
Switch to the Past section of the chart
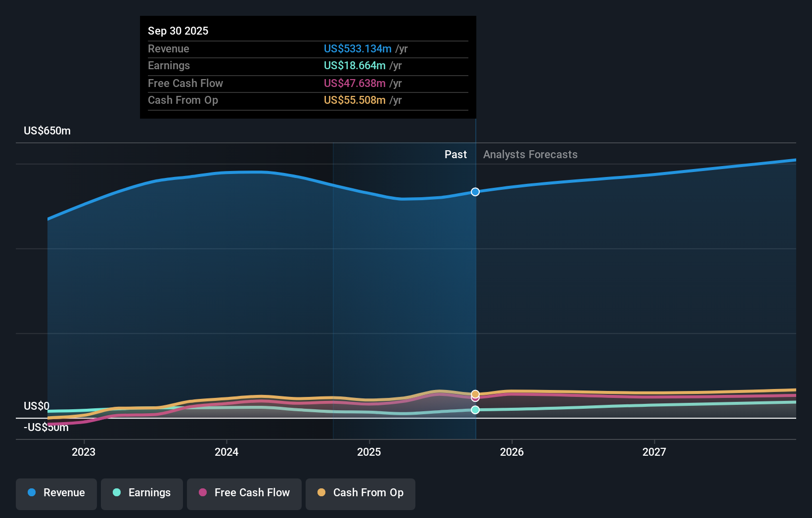click(x=455, y=154)
